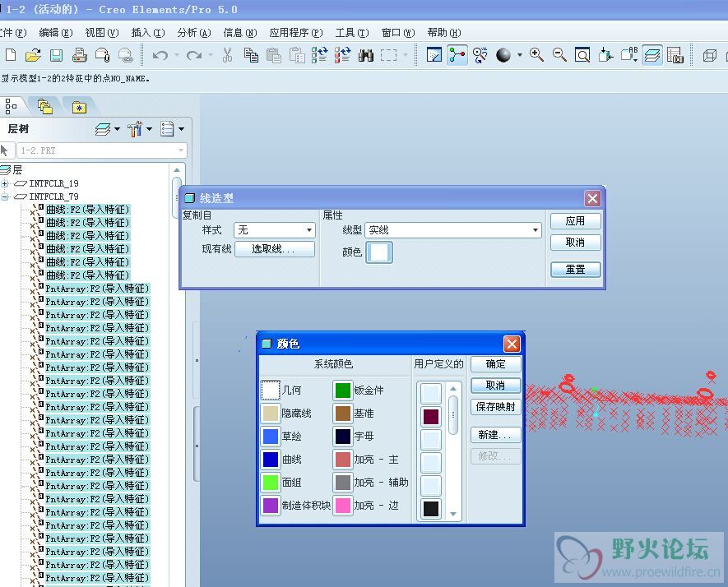This screenshot has height=587, width=728.
Task: Open an existing file via the folder icon
Action: 33,55
